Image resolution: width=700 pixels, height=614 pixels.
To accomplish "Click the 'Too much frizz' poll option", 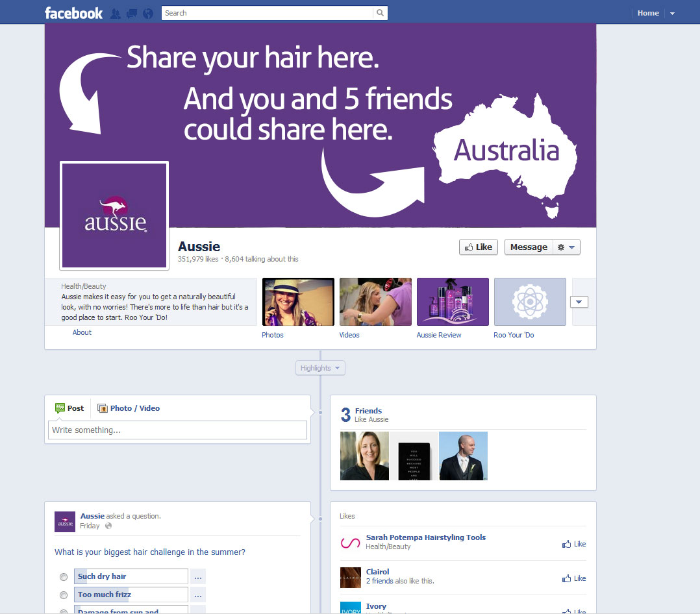I will coord(131,595).
